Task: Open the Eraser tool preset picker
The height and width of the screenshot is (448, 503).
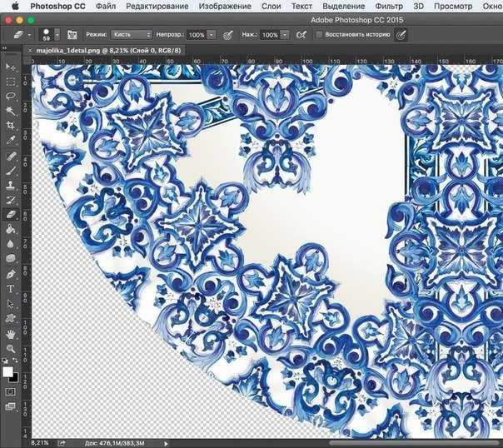Action: pos(22,34)
